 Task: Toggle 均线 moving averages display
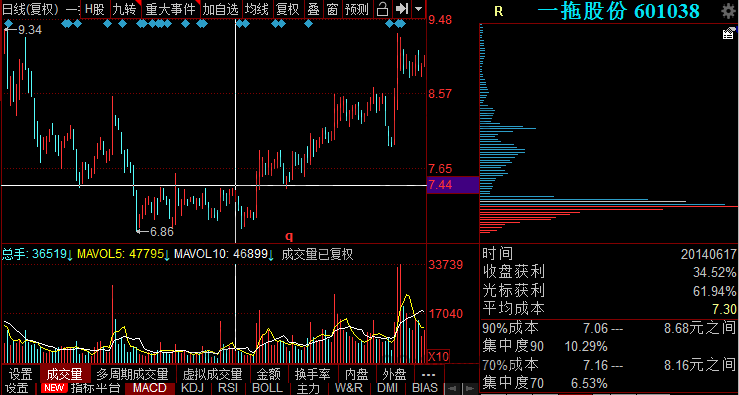tap(257, 8)
